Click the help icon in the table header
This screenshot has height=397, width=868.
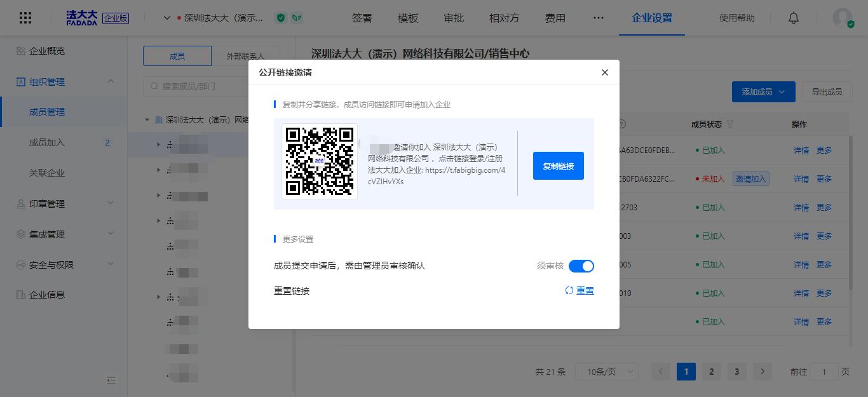click(x=622, y=124)
